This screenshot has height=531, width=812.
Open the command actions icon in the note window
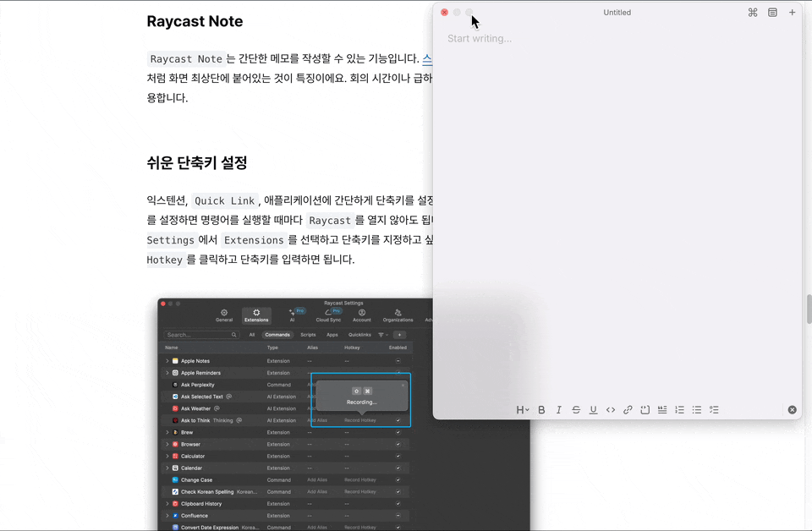(x=753, y=13)
